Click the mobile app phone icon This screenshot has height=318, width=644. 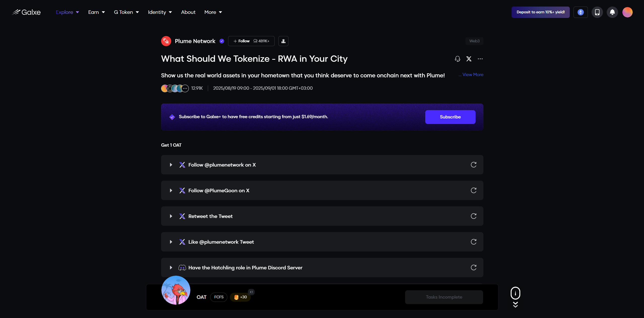point(597,12)
